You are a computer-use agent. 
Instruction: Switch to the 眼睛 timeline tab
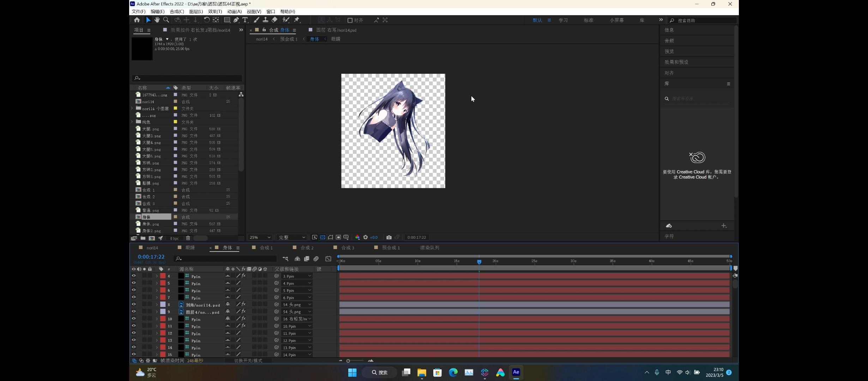click(190, 248)
